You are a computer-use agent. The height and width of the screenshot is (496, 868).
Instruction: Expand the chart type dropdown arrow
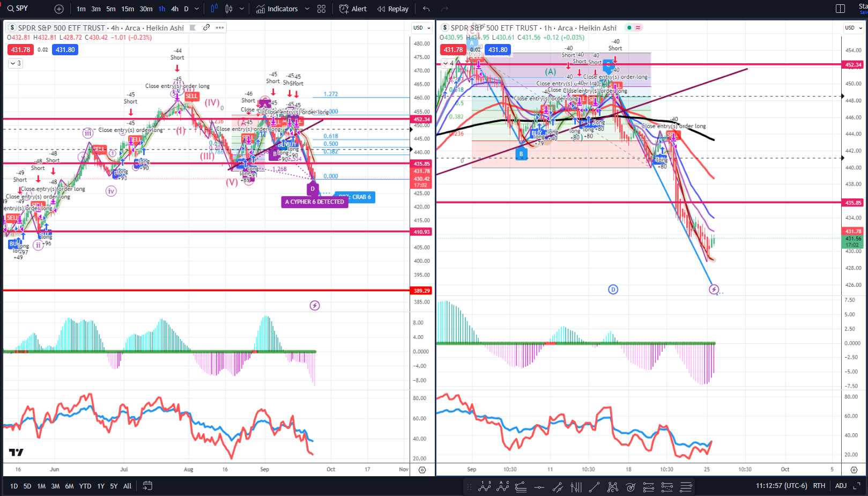click(242, 9)
